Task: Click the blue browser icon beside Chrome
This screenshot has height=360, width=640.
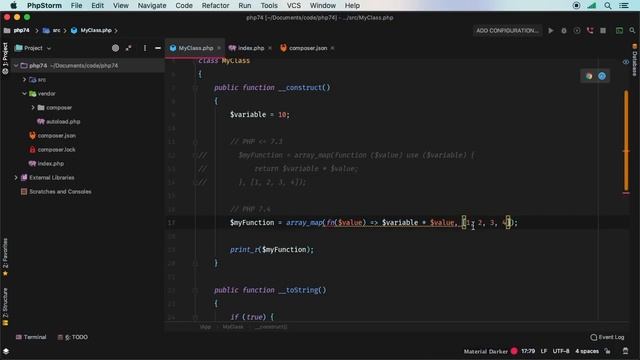Action: click(x=602, y=76)
